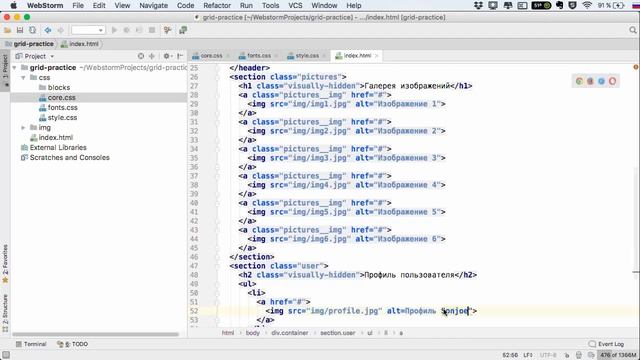Click the Evernote menu bar icon

tap(559, 5)
